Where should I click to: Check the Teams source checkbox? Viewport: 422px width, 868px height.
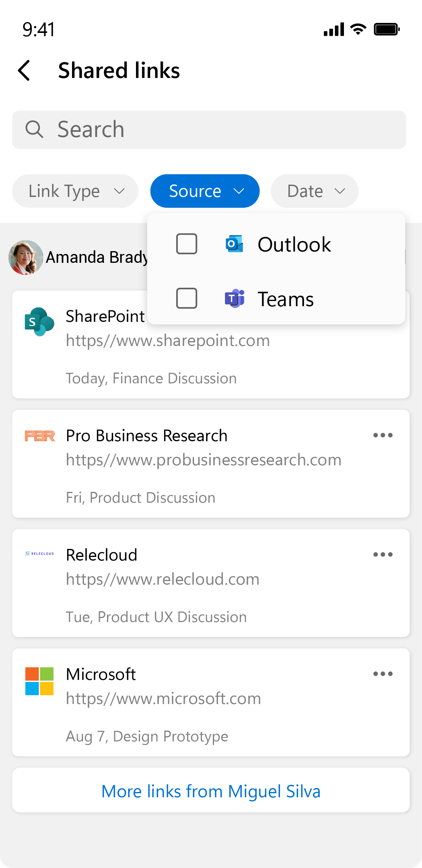(187, 298)
